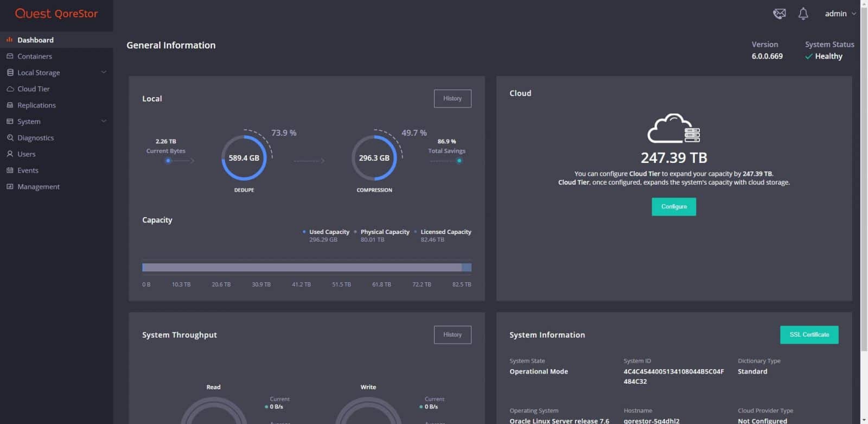Expand the System submenu chevron

click(104, 121)
